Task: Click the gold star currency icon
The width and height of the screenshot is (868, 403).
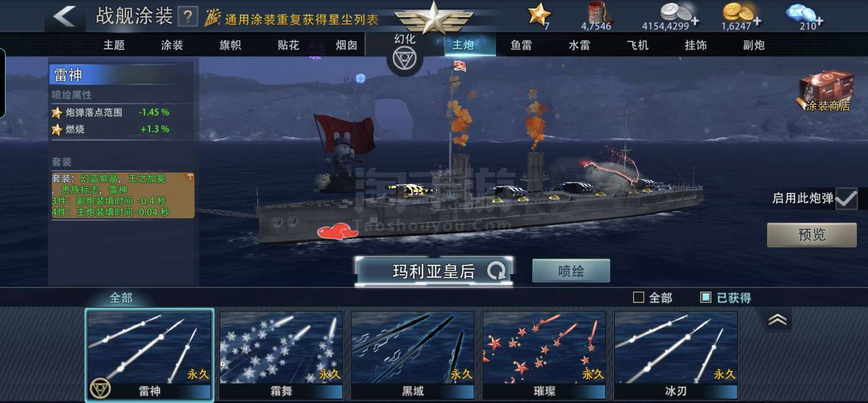Action: pyautogui.click(x=539, y=14)
